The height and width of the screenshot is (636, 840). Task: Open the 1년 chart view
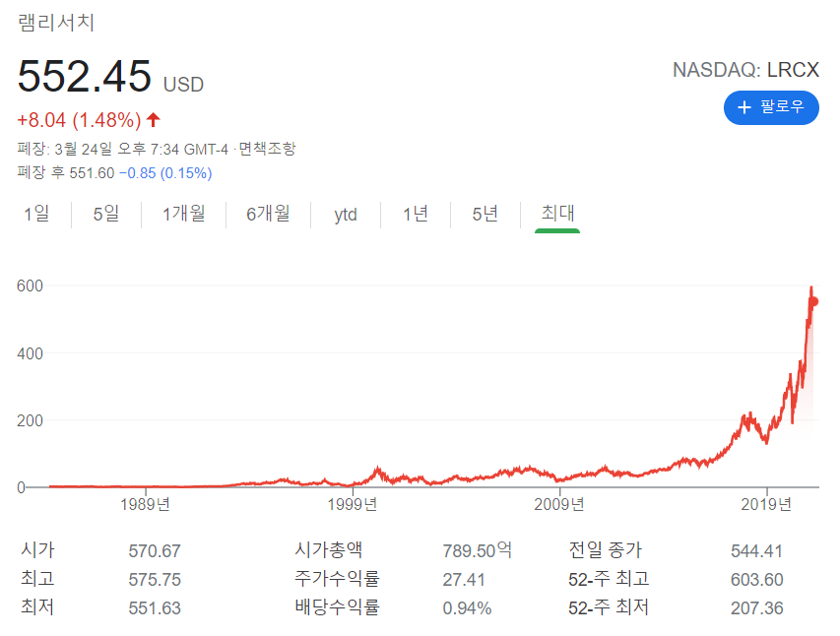tap(415, 214)
